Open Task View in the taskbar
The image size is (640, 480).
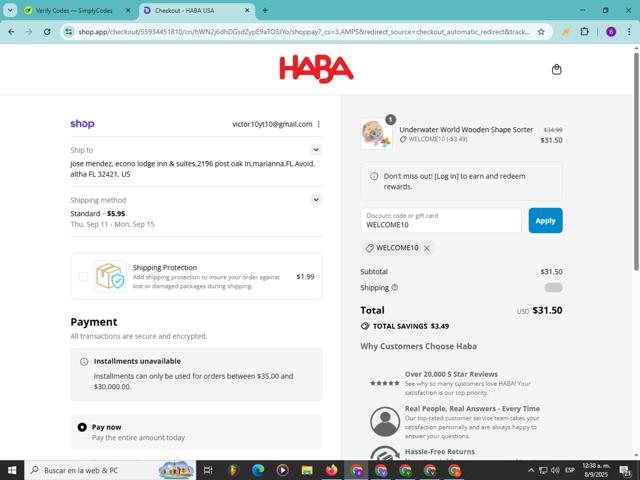tap(208, 470)
